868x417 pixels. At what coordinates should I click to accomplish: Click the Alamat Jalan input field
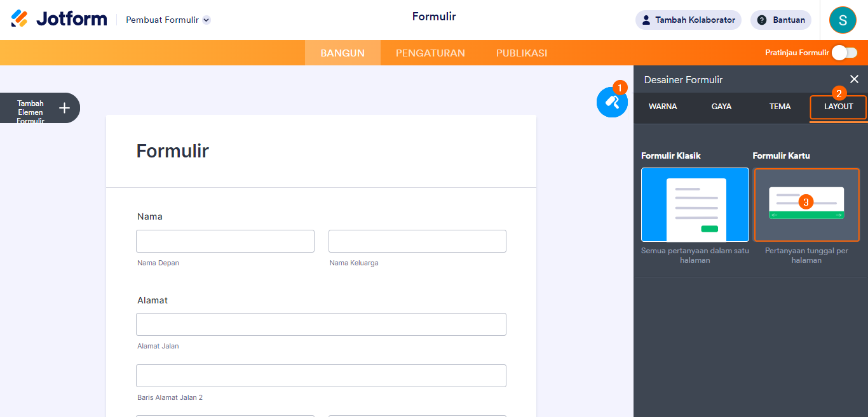click(321, 324)
